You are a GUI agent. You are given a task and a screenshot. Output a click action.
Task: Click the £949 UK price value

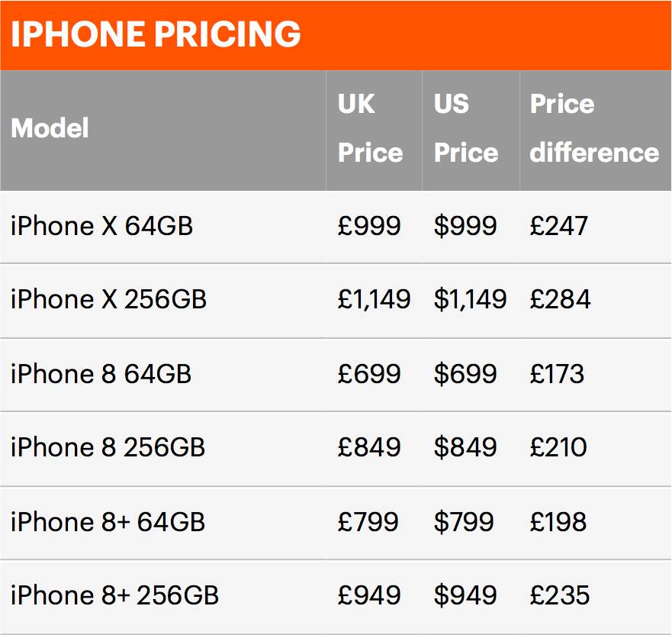[x=369, y=595]
